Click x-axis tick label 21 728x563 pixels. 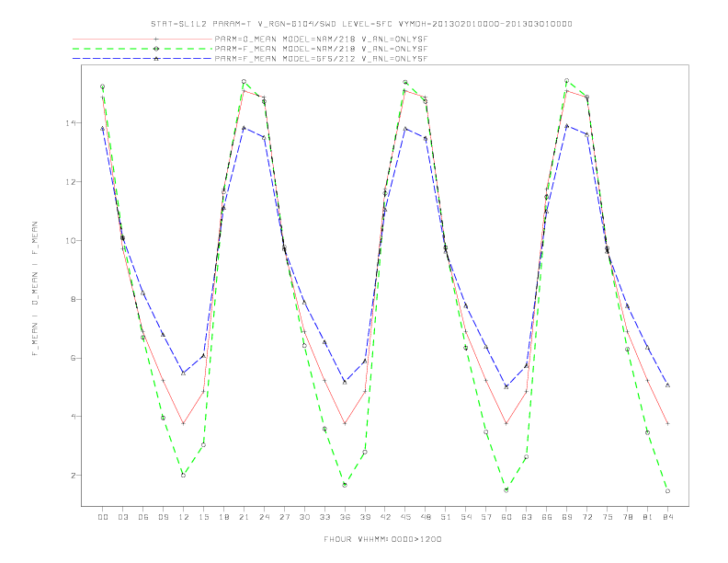(x=244, y=517)
